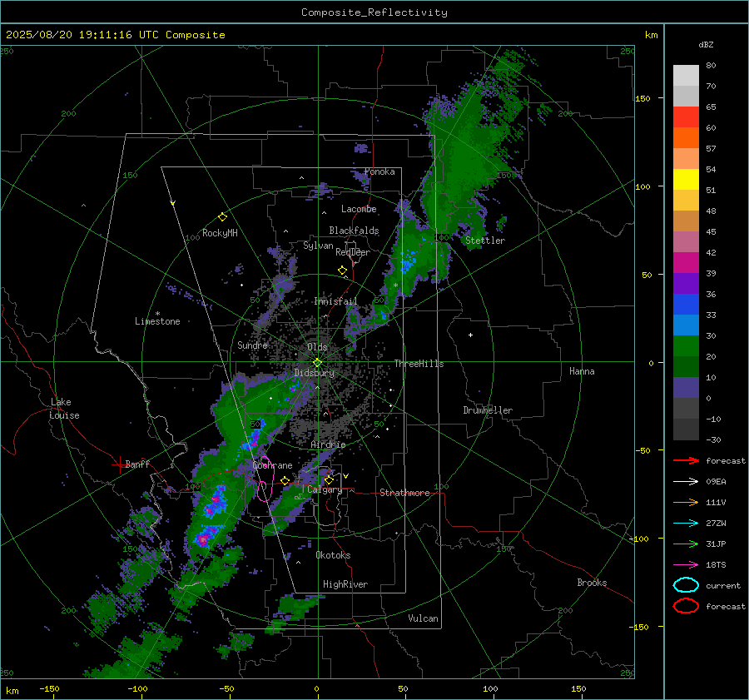The height and width of the screenshot is (700, 749).
Task: Click the Airdrie city label
Action: click(x=328, y=444)
